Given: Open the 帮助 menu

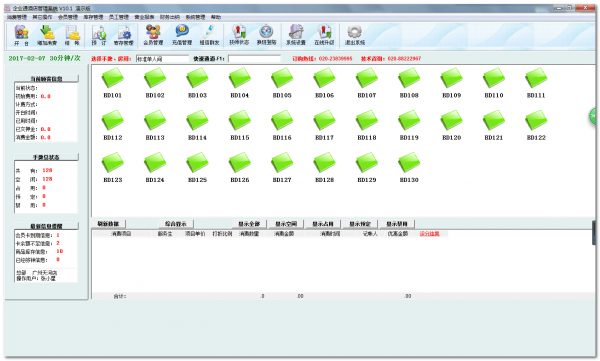Looking at the screenshot, I should coord(216,17).
